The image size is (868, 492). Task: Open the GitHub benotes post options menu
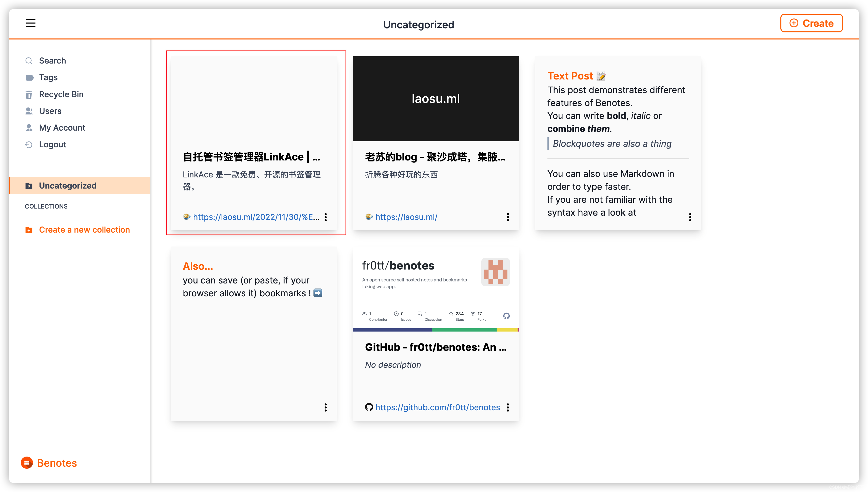[x=508, y=407]
